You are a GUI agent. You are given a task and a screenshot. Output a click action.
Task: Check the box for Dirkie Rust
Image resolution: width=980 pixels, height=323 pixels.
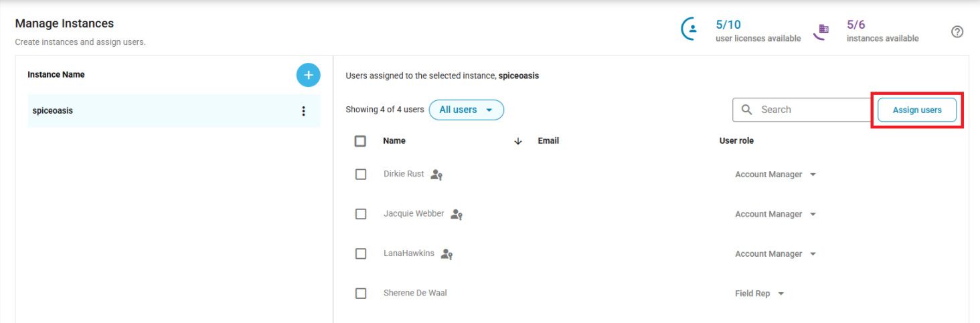(361, 175)
